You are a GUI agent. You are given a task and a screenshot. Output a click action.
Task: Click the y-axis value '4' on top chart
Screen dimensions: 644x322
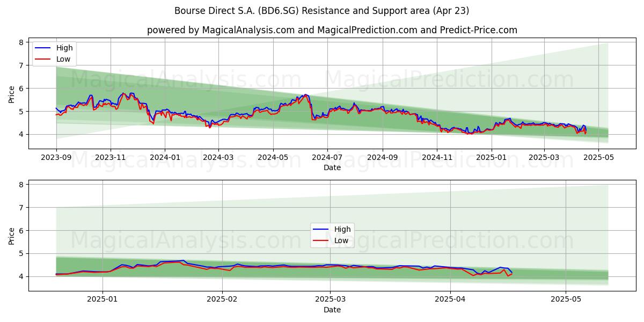[x=20, y=134]
